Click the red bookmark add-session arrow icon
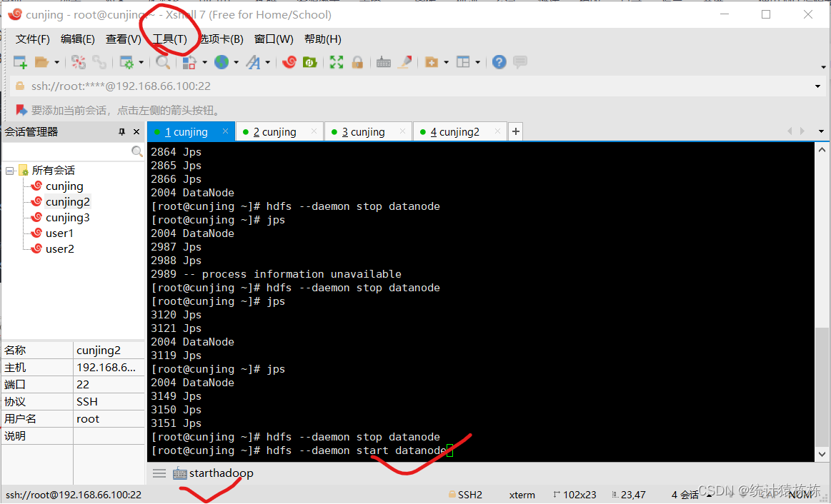Viewport: 831px width, 504px height. (21, 110)
